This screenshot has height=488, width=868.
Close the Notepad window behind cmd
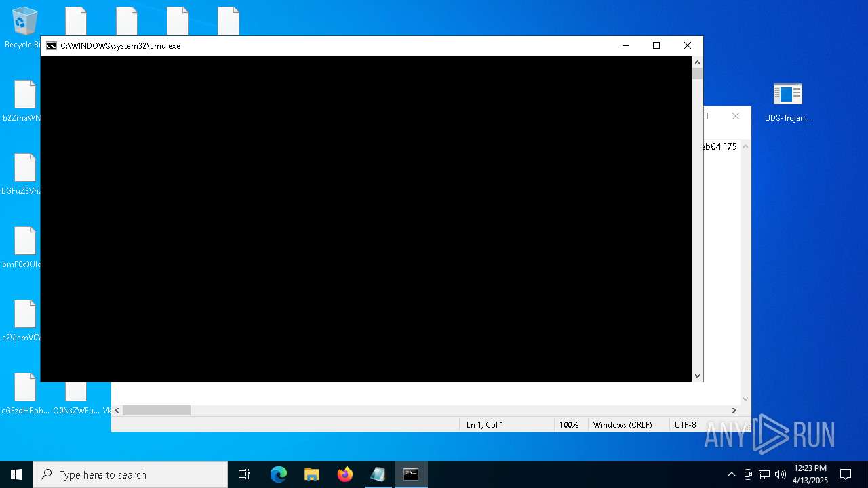[736, 116]
